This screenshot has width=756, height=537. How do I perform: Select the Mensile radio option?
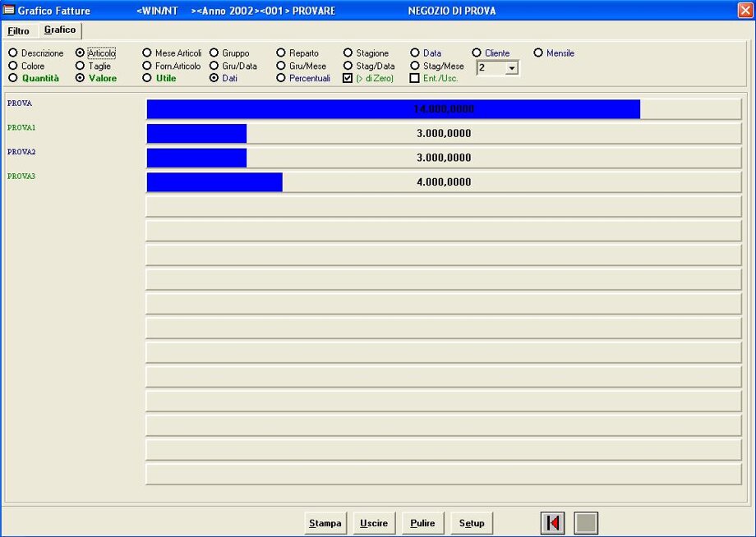click(538, 53)
